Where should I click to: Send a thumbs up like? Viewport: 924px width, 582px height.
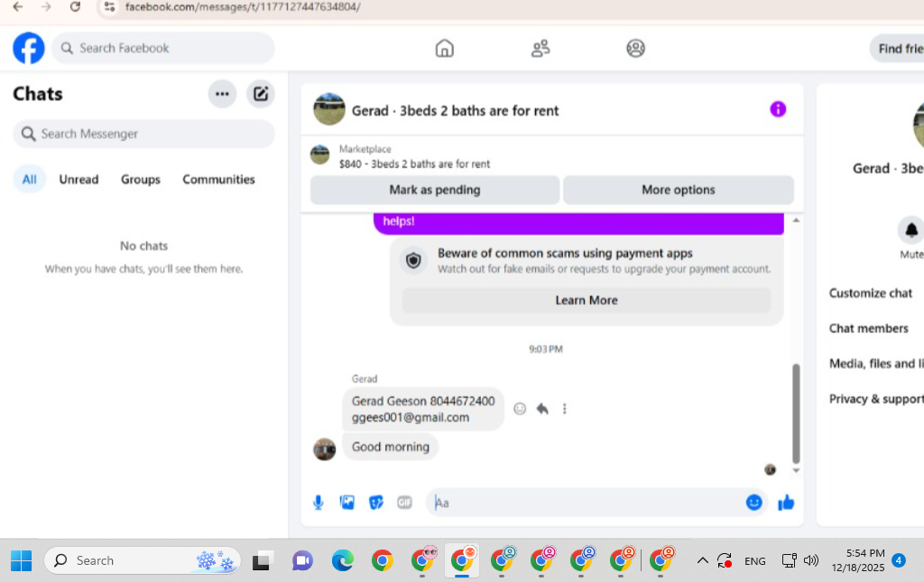pyautogui.click(x=786, y=503)
